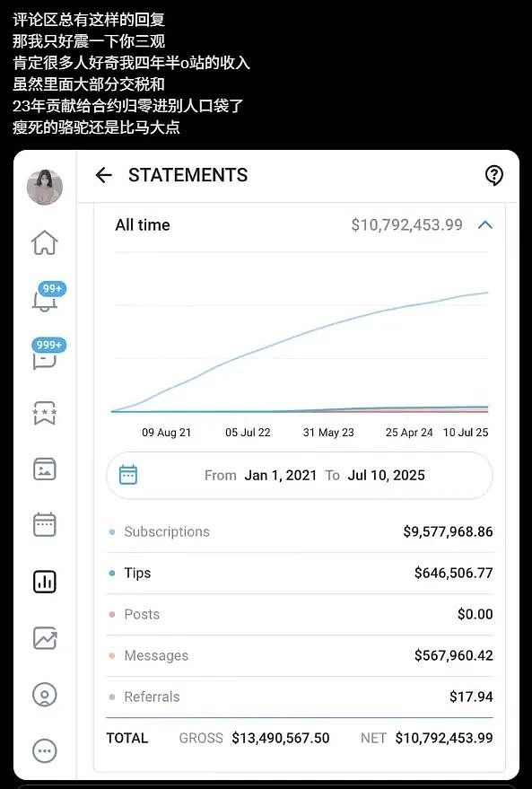Screen dimensions: 532x789
Task: Open messages icon with 999+ badge
Action: pos(48,354)
